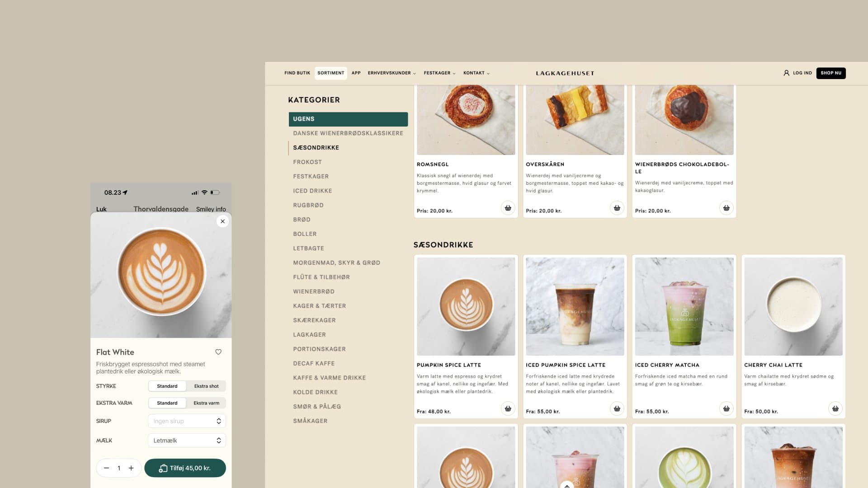
Task: Add Iced Cherry Matcha using basket icon
Action: coord(726,408)
